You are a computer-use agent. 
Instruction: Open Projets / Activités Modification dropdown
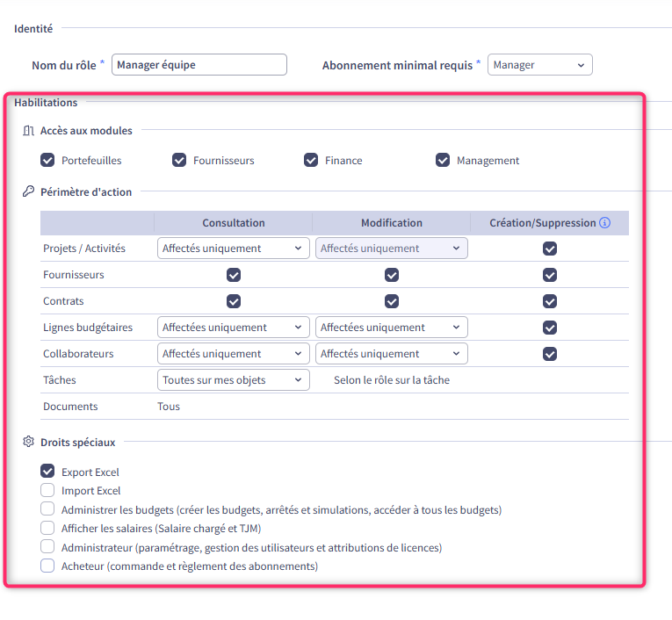point(392,249)
